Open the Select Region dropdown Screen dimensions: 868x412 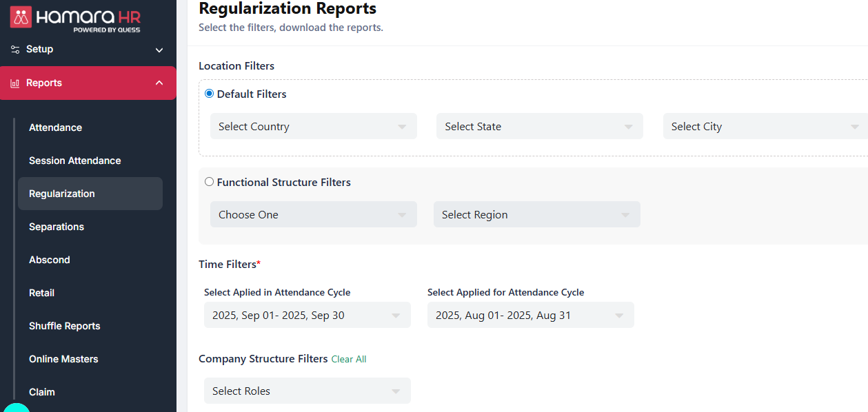[x=537, y=215]
